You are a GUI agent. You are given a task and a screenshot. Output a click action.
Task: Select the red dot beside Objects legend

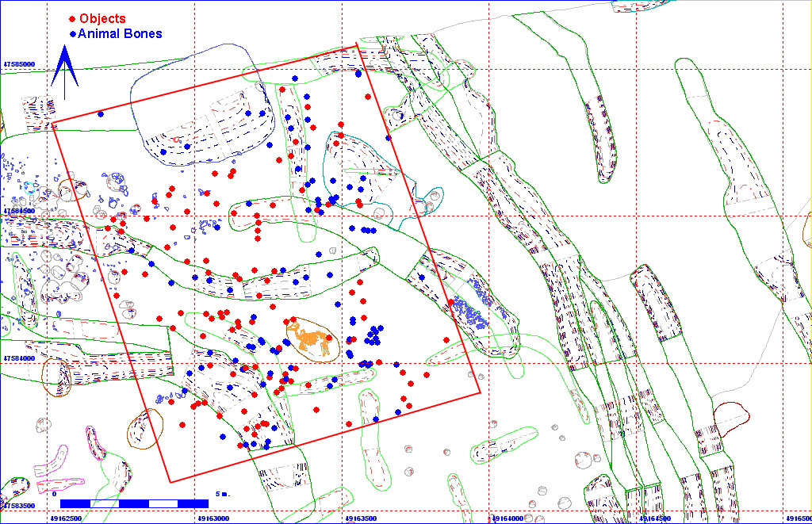73,18
